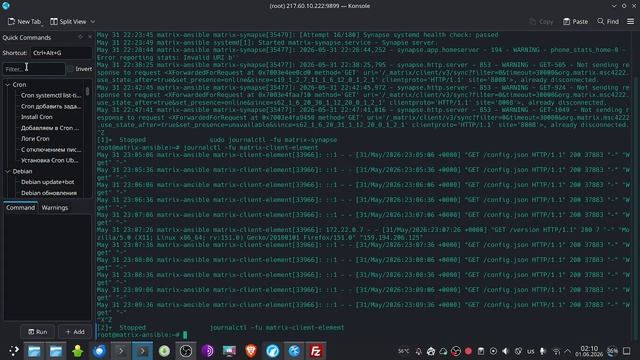Select 'Добавляем в Cron ...' command
The width and height of the screenshot is (640, 360).
pos(50,128)
